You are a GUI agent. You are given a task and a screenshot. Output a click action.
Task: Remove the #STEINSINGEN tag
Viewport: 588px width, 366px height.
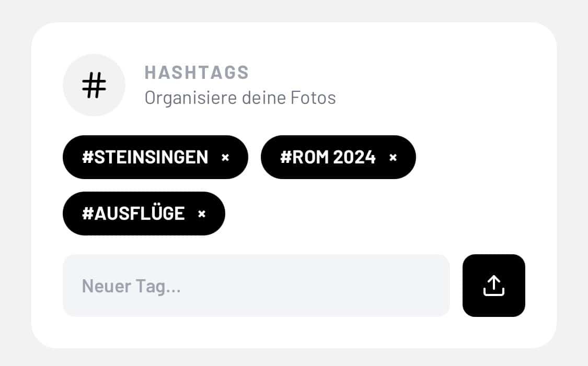pos(225,157)
